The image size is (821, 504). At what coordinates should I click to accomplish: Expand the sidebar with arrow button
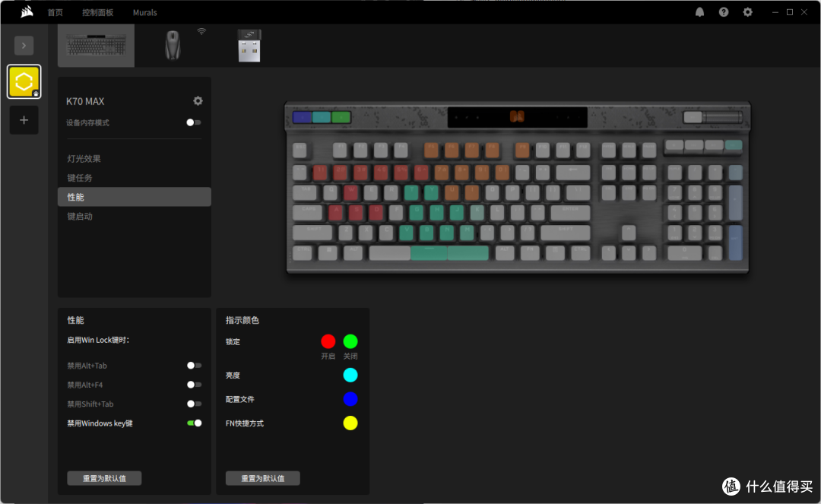[x=24, y=46]
